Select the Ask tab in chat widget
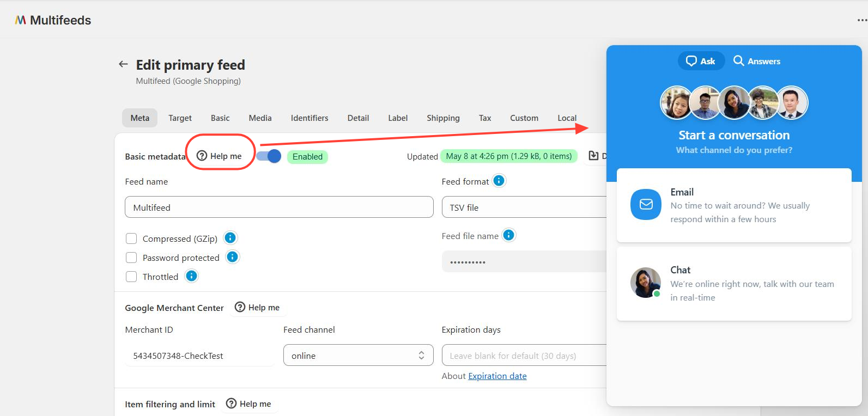868x416 pixels. click(x=701, y=61)
